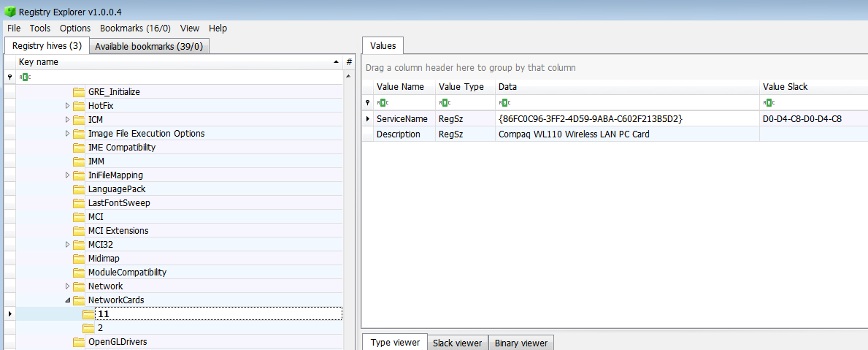868x350 pixels.
Task: Select the Network key
Action: click(105, 286)
